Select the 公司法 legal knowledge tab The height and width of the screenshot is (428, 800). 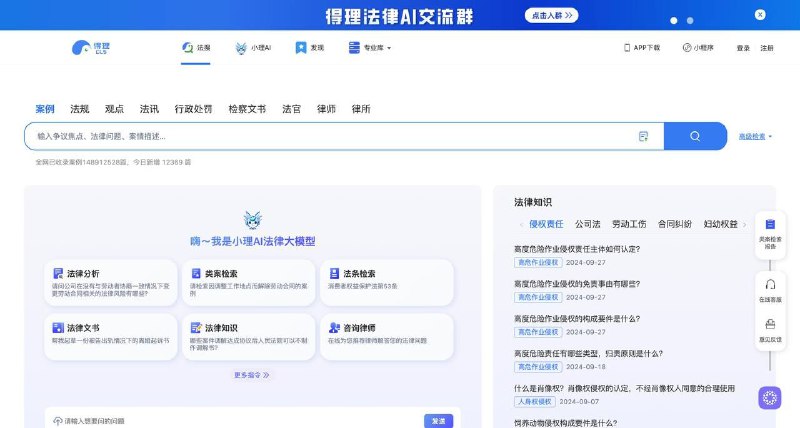[x=587, y=224]
